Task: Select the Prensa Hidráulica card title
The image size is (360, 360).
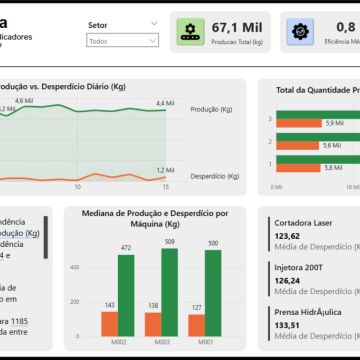Action: (x=308, y=312)
